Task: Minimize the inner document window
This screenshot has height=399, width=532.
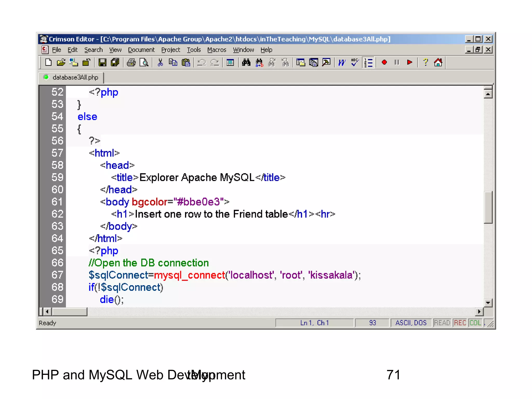Action: point(469,49)
